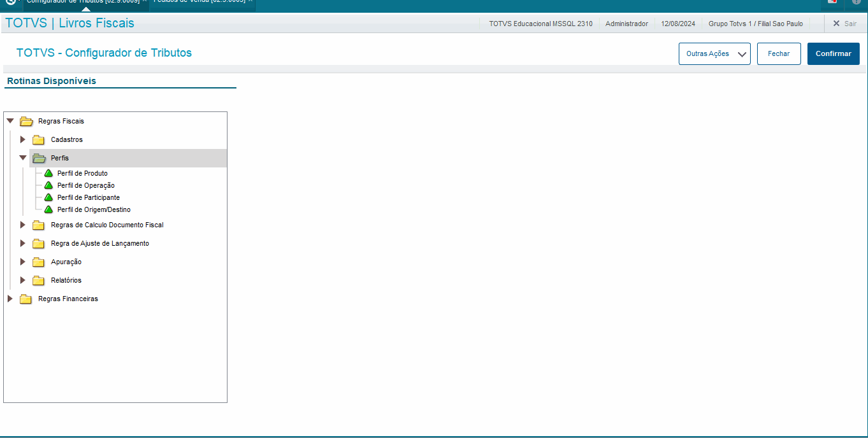Collapse the Perfis tree node

click(x=23, y=158)
